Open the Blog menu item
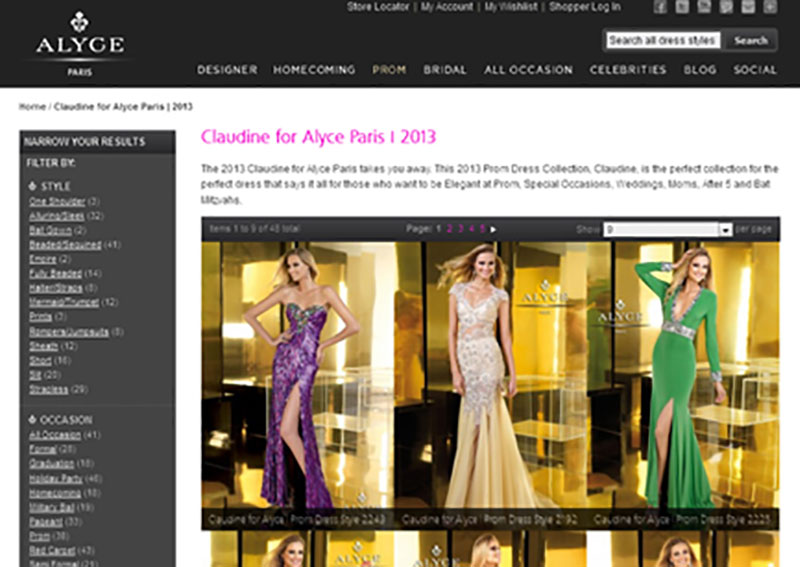 click(700, 70)
